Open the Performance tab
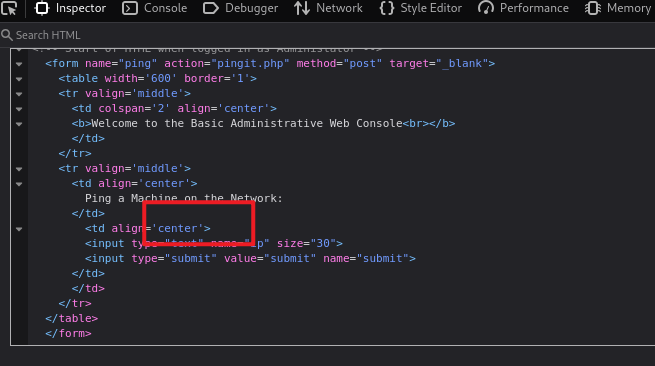The image size is (655, 366). pyautogui.click(x=523, y=8)
